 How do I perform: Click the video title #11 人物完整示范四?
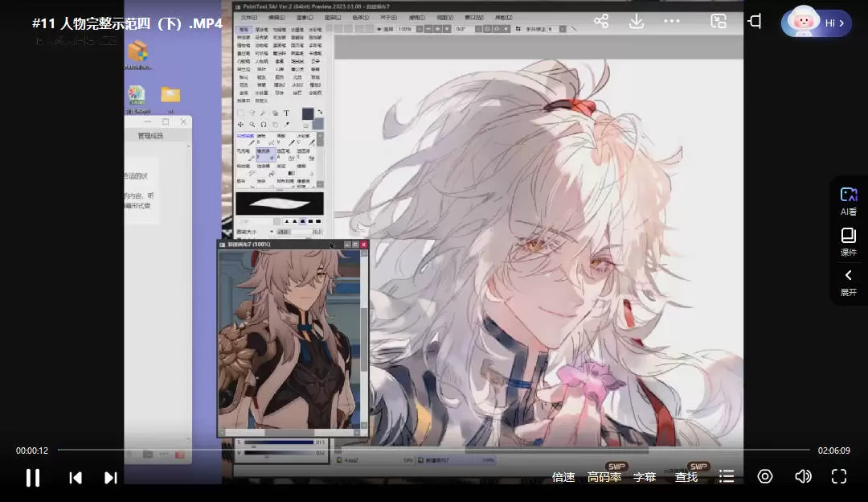(127, 23)
